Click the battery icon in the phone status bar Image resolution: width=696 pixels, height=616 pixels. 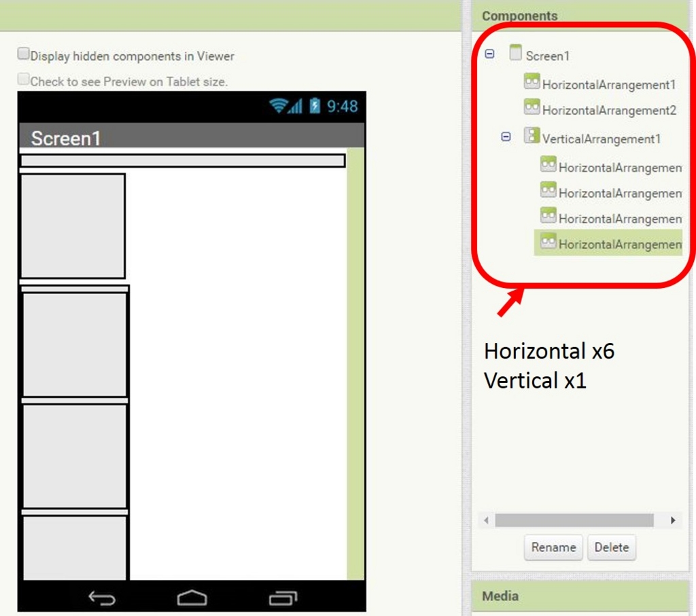tap(315, 105)
